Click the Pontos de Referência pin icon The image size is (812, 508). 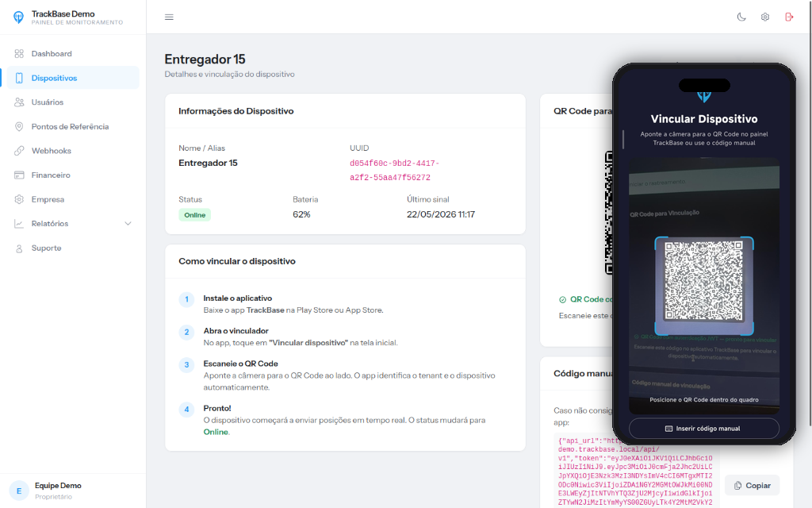(x=19, y=126)
